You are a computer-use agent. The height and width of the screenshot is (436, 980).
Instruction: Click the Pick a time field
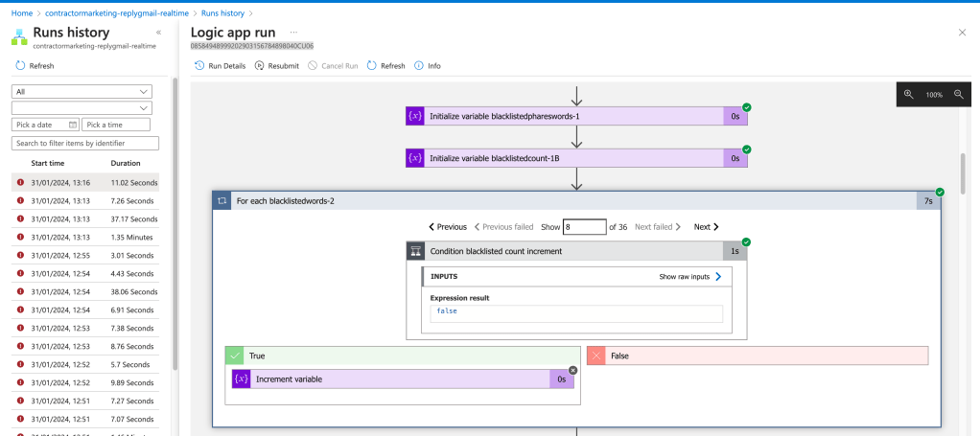(116, 125)
